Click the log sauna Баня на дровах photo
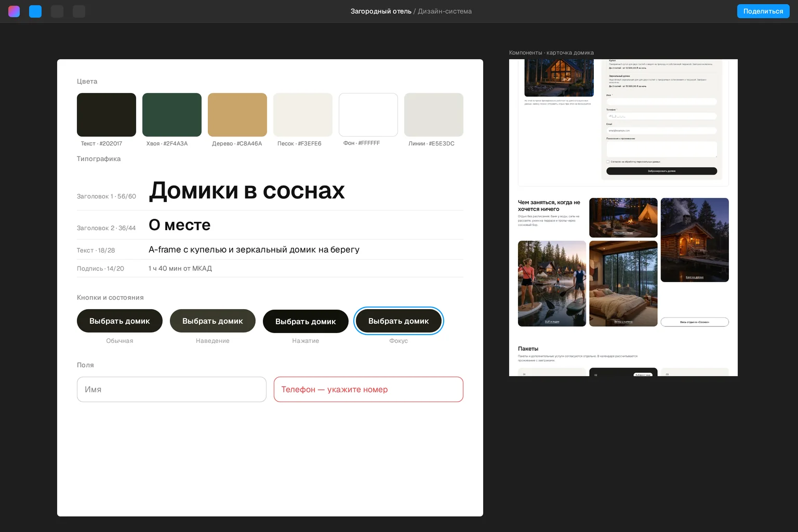Viewport: 798px width, 532px height. click(695, 240)
